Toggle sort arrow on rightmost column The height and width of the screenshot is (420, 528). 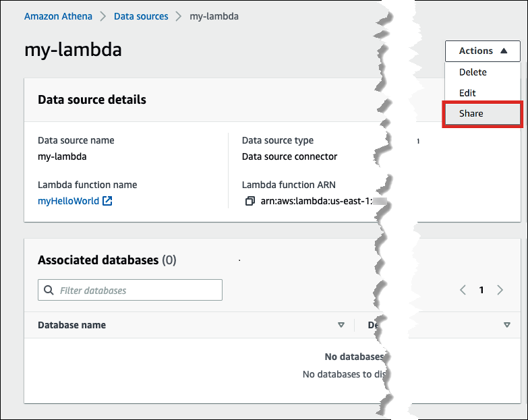pos(507,325)
